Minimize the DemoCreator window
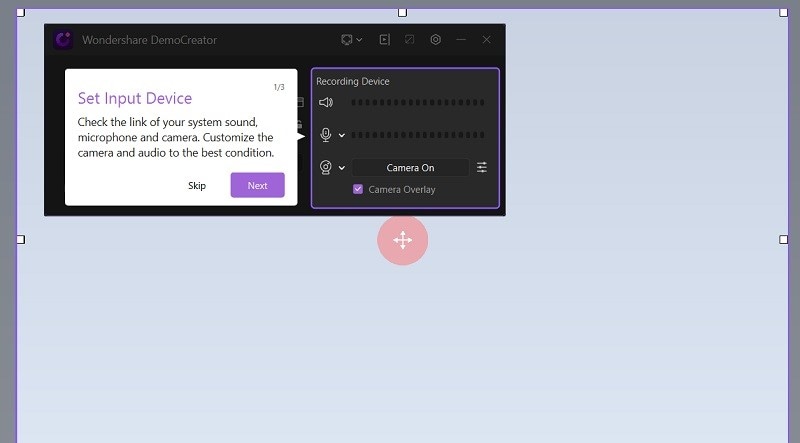Viewport: 800px width, 443px height. tap(461, 39)
